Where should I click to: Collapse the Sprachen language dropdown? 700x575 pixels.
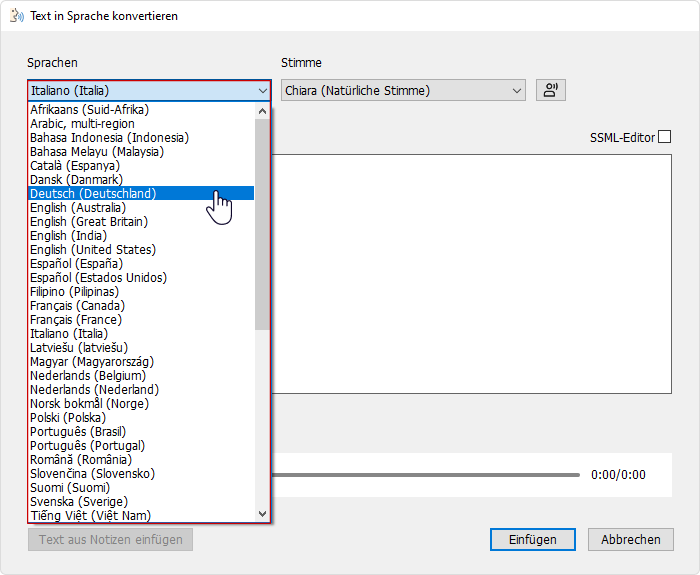click(262, 91)
